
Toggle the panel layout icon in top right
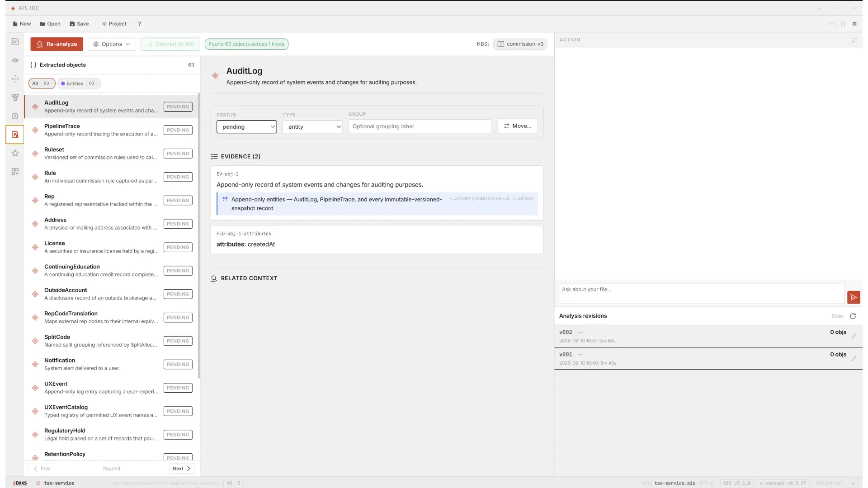(x=843, y=24)
